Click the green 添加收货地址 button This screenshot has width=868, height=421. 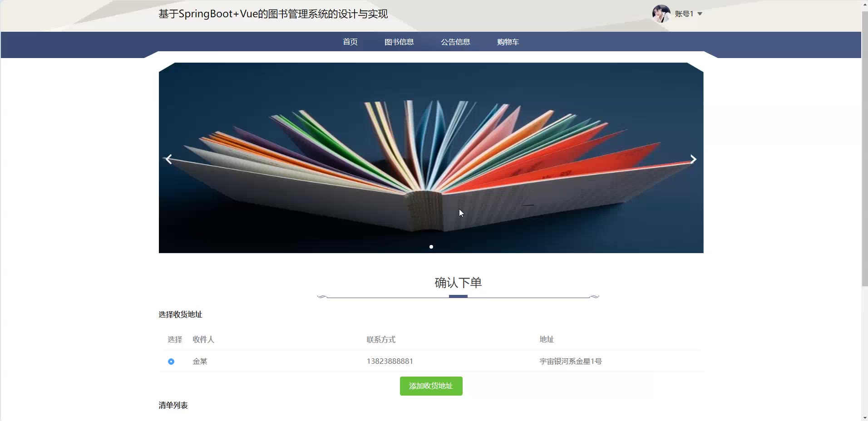[x=431, y=386]
